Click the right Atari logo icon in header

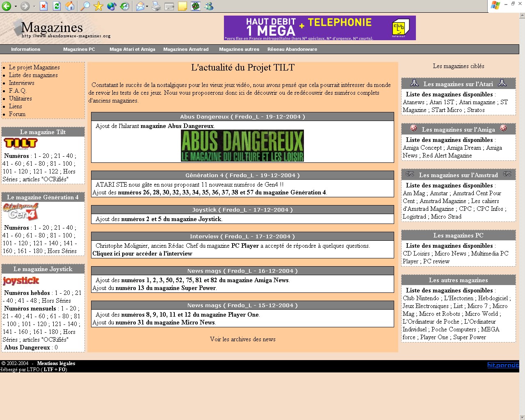[x=502, y=83]
